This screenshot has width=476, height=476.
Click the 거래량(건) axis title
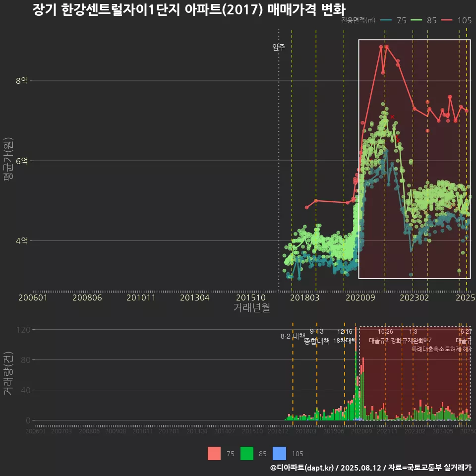click(x=8, y=373)
